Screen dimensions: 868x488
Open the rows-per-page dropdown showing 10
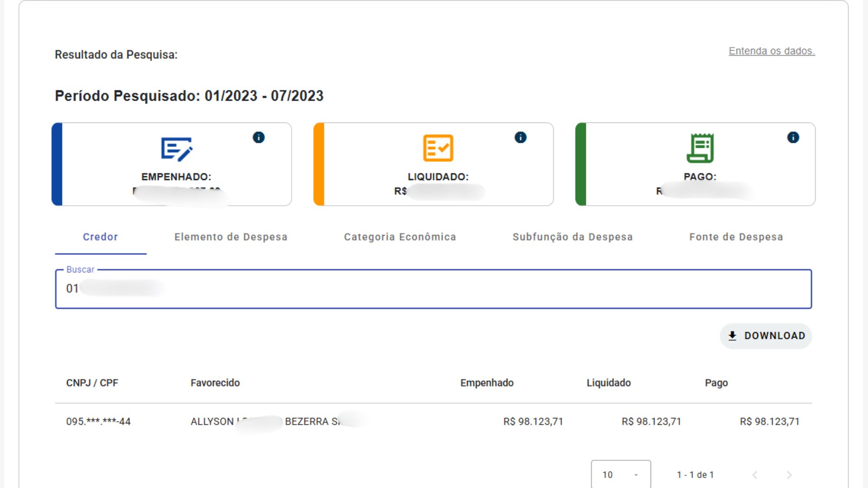click(x=621, y=474)
